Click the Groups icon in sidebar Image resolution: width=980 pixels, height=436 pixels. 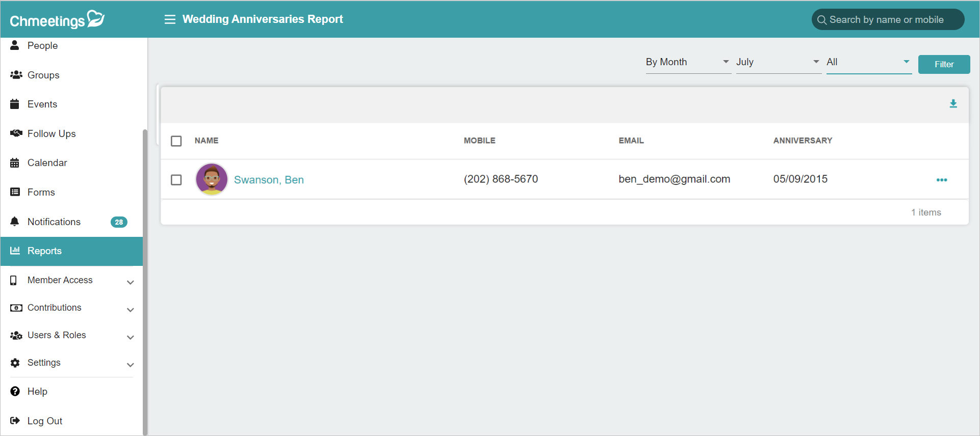tap(16, 75)
